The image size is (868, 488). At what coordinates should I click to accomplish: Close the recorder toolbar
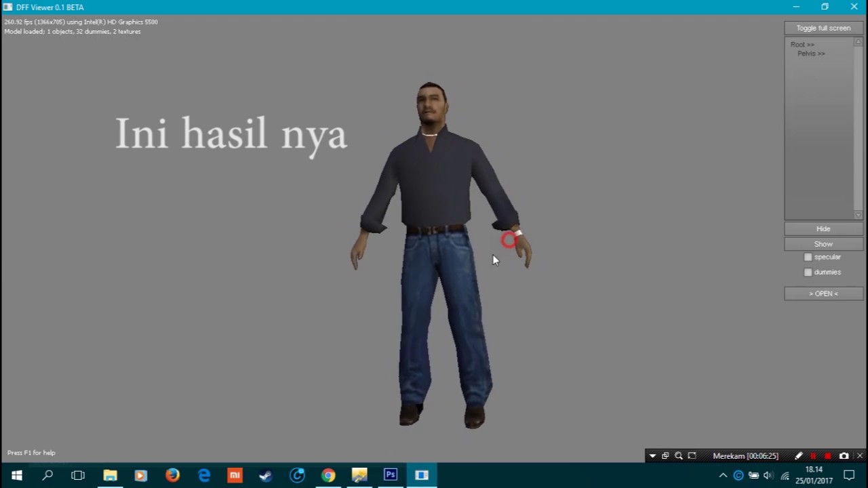pyautogui.click(x=859, y=456)
